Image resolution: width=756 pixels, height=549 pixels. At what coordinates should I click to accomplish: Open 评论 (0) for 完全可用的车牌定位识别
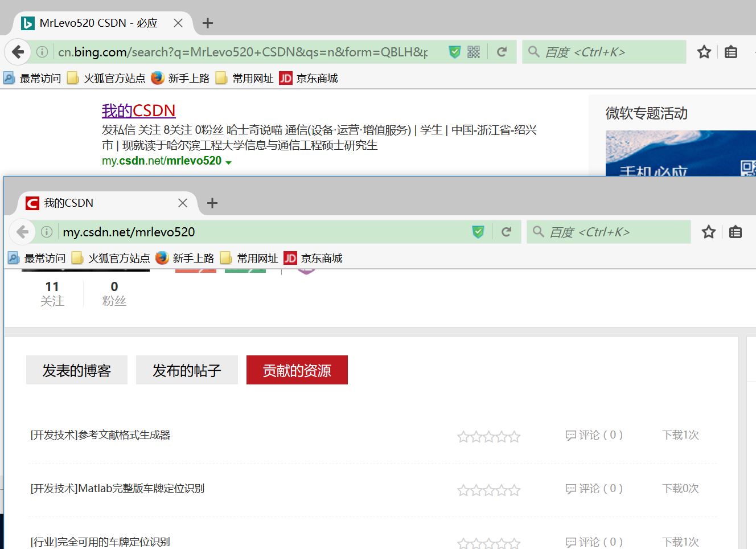coord(594,542)
